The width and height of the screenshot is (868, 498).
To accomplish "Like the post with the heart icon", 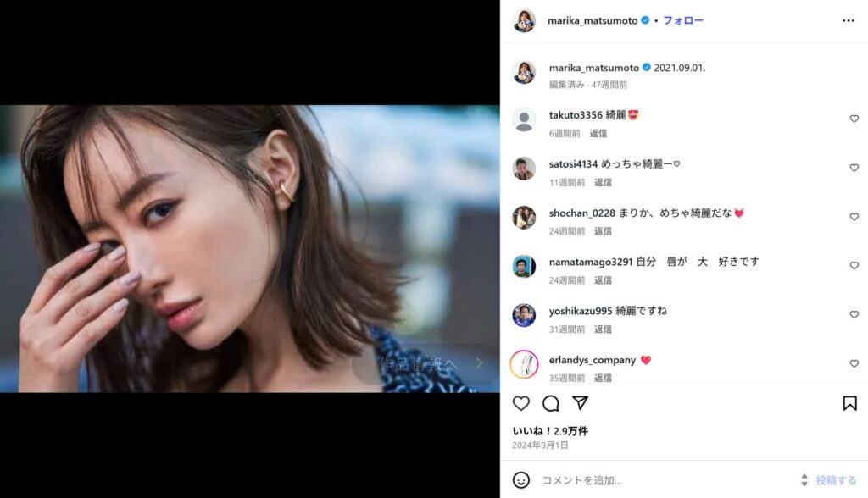I will [x=521, y=403].
